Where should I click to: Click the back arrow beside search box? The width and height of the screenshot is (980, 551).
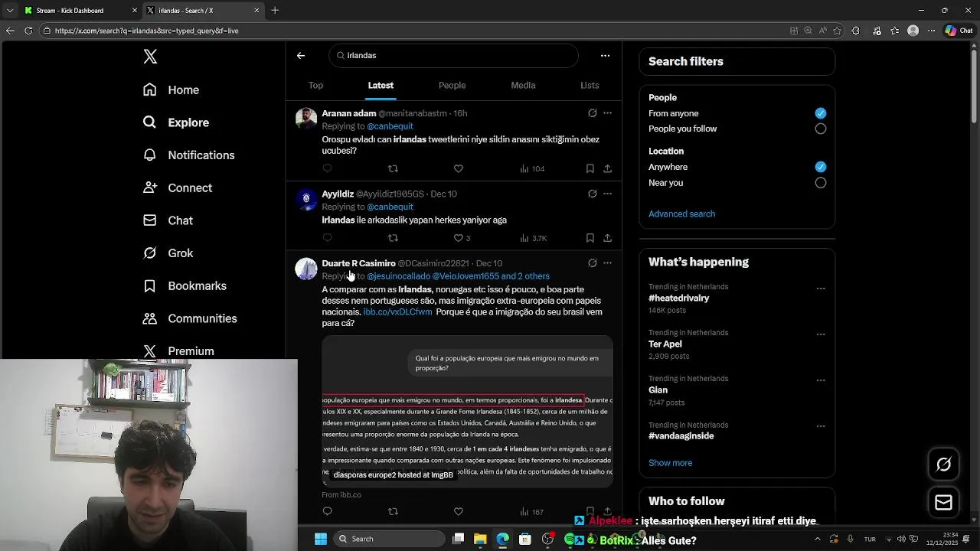coord(301,55)
